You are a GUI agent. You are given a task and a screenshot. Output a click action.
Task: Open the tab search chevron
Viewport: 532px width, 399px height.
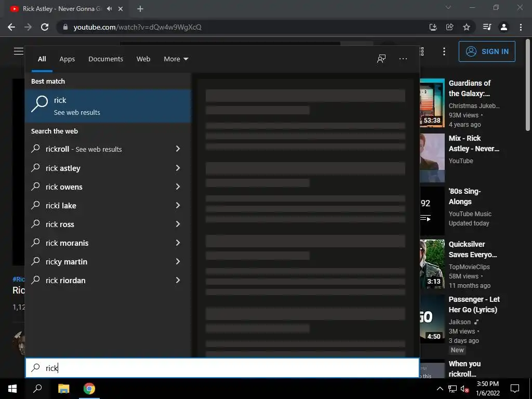pyautogui.click(x=448, y=7)
